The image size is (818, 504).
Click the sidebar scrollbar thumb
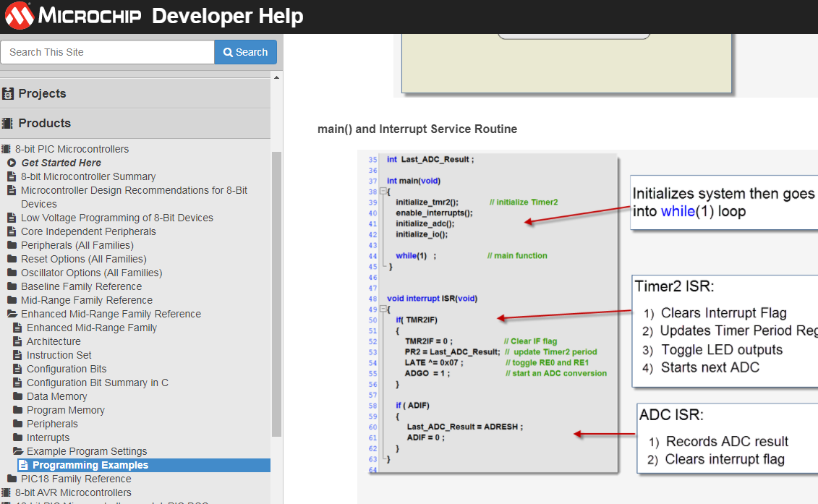[276, 294]
